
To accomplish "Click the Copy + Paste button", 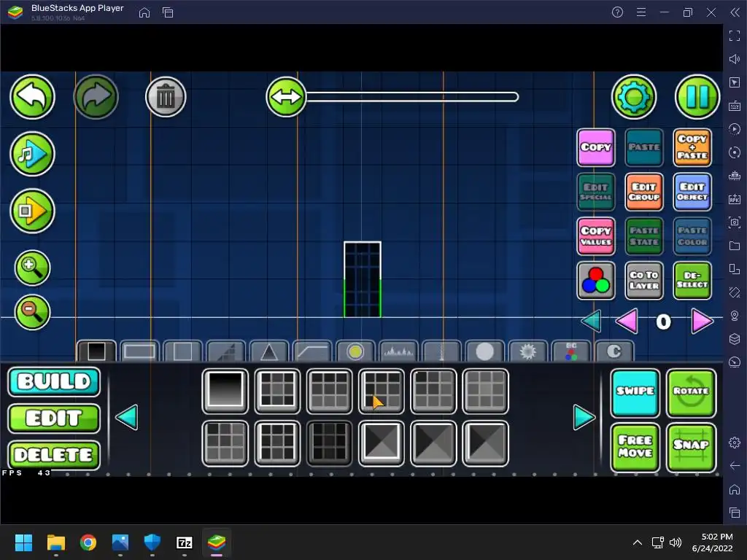I will tap(692, 147).
